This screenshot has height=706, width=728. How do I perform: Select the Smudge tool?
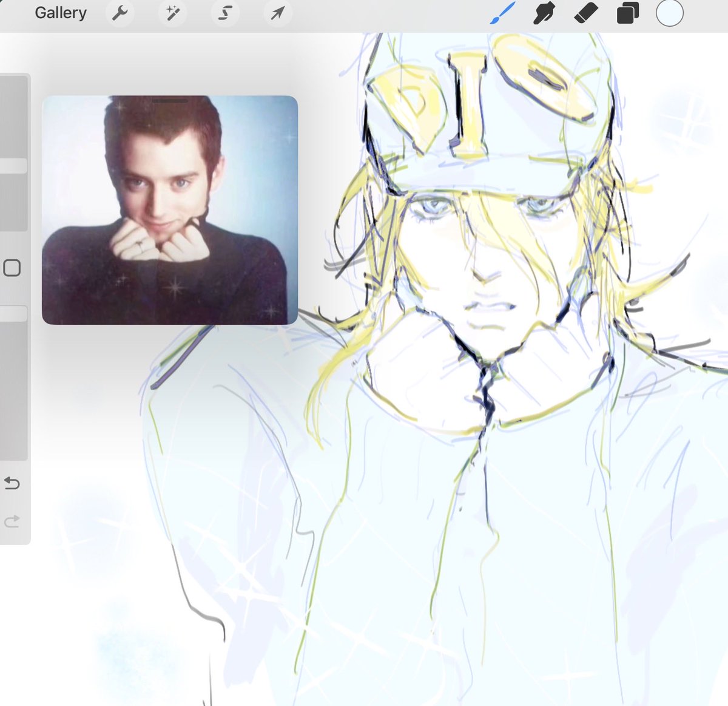[544, 13]
